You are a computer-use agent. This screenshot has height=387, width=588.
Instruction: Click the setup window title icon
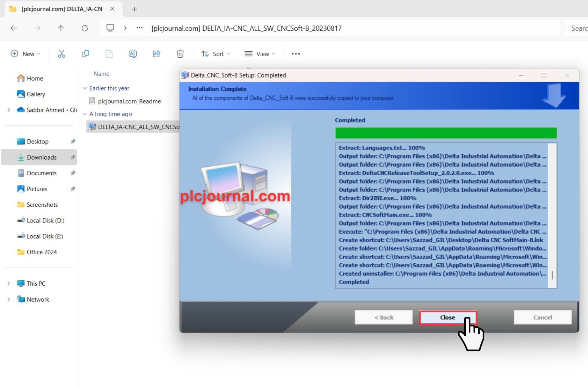tap(185, 75)
